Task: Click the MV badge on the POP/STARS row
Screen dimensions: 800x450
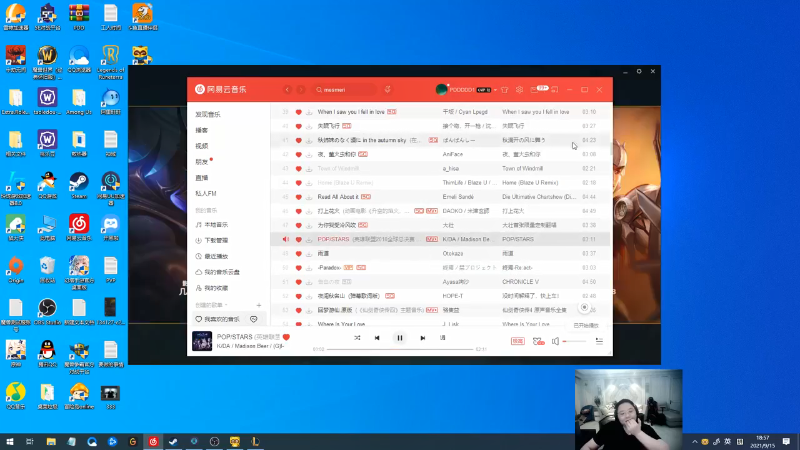Action: tap(432, 239)
